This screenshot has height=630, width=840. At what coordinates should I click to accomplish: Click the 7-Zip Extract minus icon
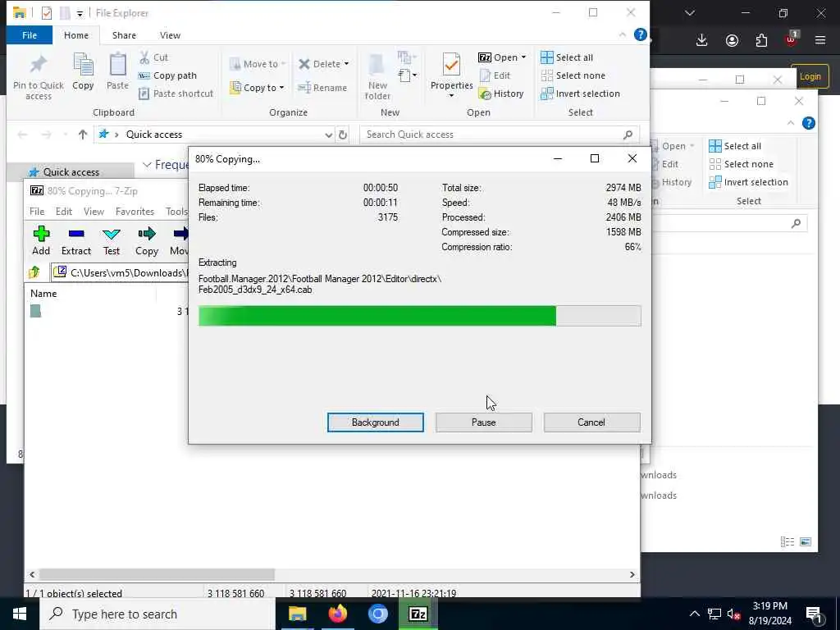76,234
